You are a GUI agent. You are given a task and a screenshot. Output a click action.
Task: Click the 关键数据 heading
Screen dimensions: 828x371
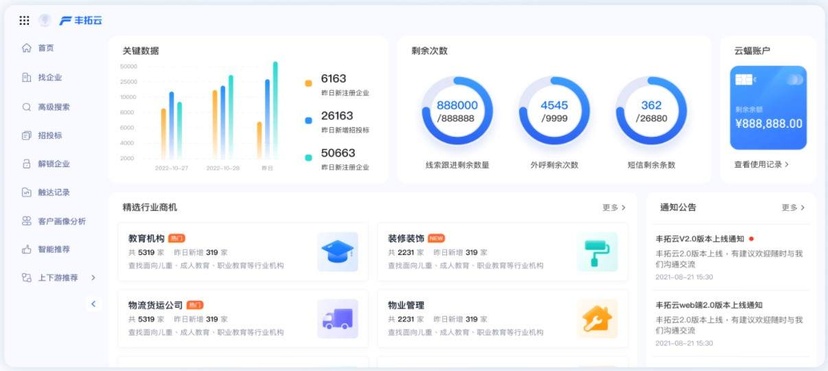point(140,51)
